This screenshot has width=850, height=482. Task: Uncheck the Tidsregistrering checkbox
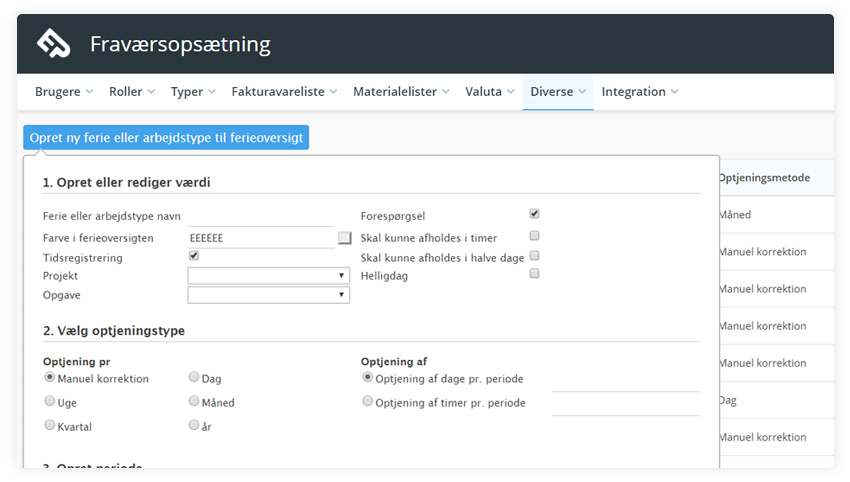[194, 255]
